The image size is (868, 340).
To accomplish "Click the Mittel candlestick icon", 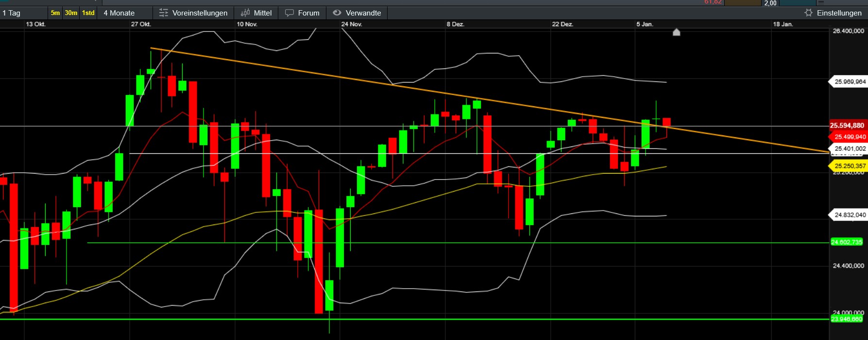I will click(245, 13).
